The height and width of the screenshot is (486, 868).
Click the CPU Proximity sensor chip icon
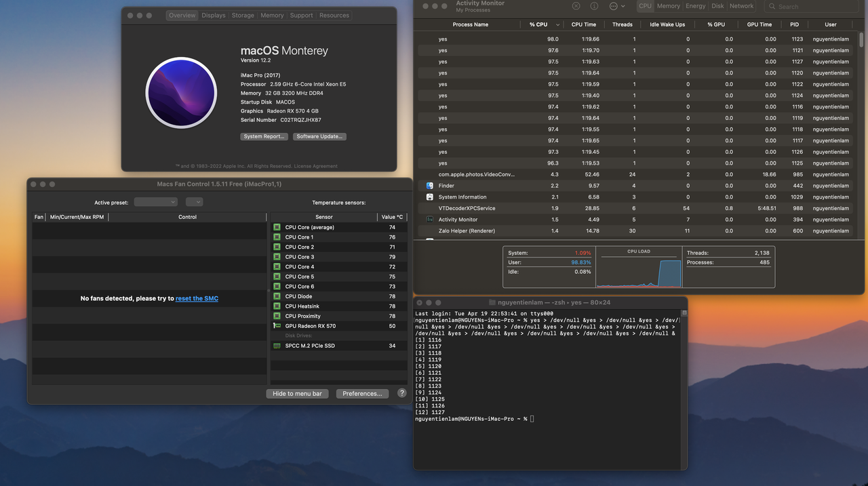(277, 316)
